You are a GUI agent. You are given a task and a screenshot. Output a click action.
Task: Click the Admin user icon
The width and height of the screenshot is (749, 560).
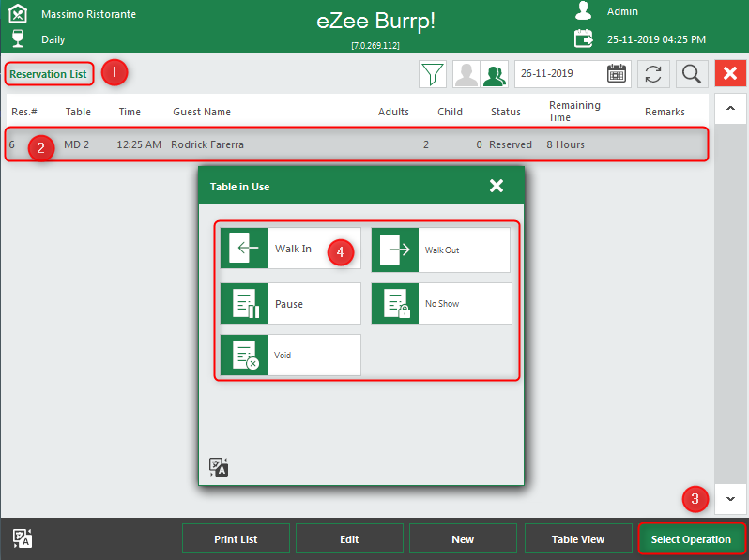click(x=583, y=10)
